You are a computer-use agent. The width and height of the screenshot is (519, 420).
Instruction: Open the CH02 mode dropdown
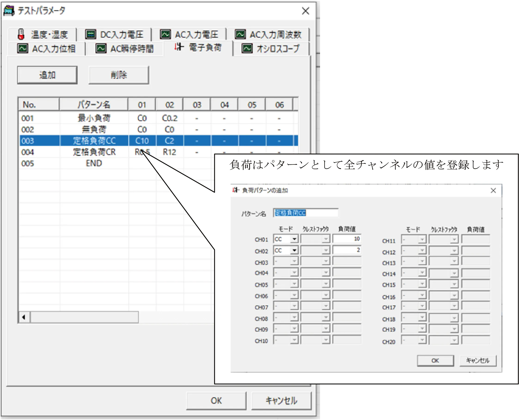point(294,250)
